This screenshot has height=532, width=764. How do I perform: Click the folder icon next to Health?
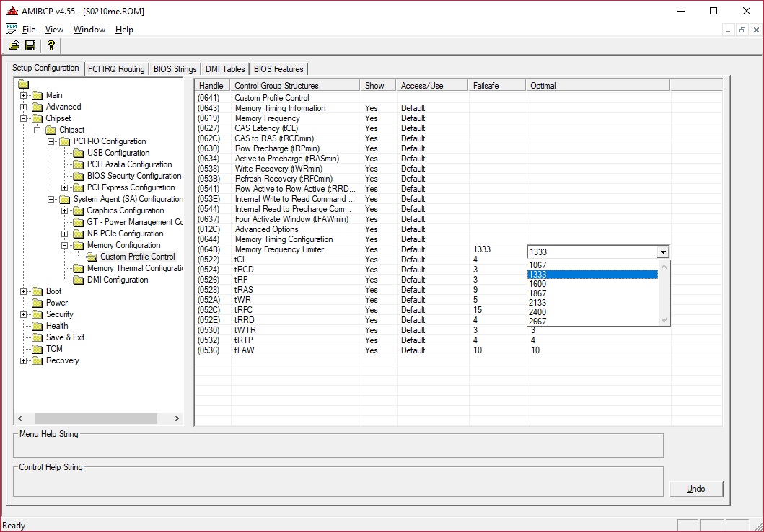click(x=38, y=326)
